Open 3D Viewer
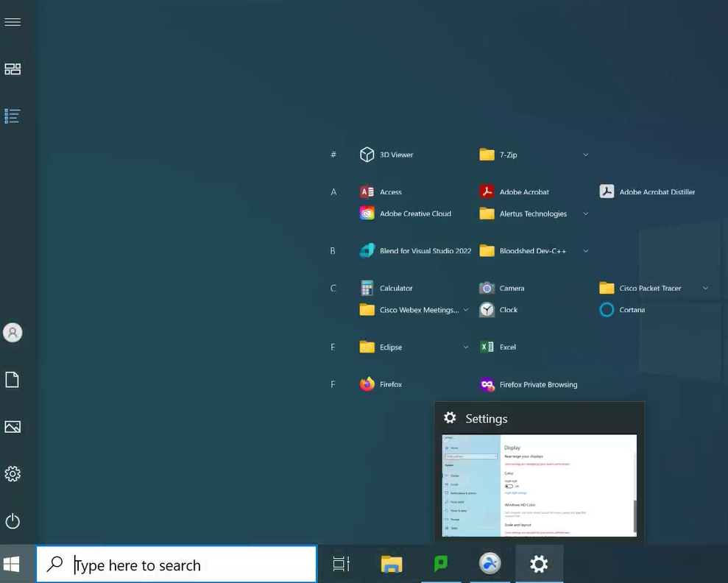The height and width of the screenshot is (583, 728). pyautogui.click(x=397, y=155)
